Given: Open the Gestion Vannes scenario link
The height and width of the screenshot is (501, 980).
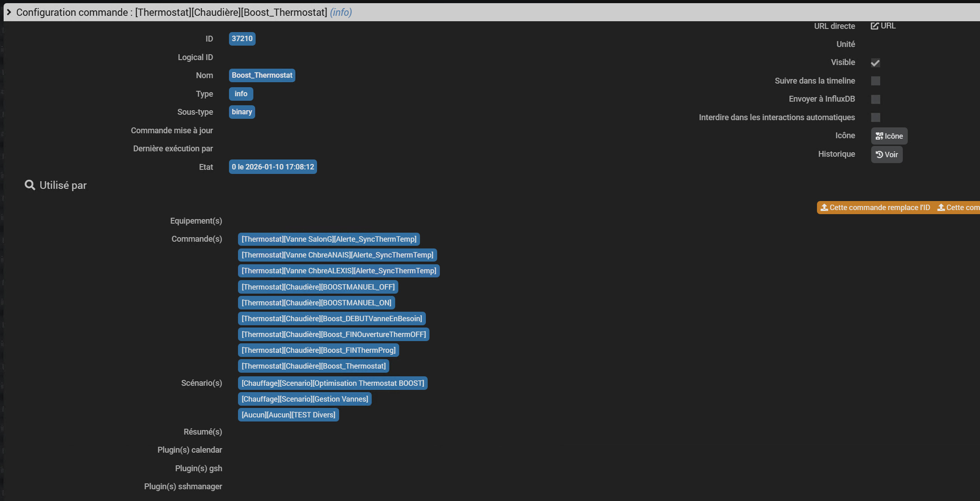Looking at the screenshot, I should click(x=305, y=399).
